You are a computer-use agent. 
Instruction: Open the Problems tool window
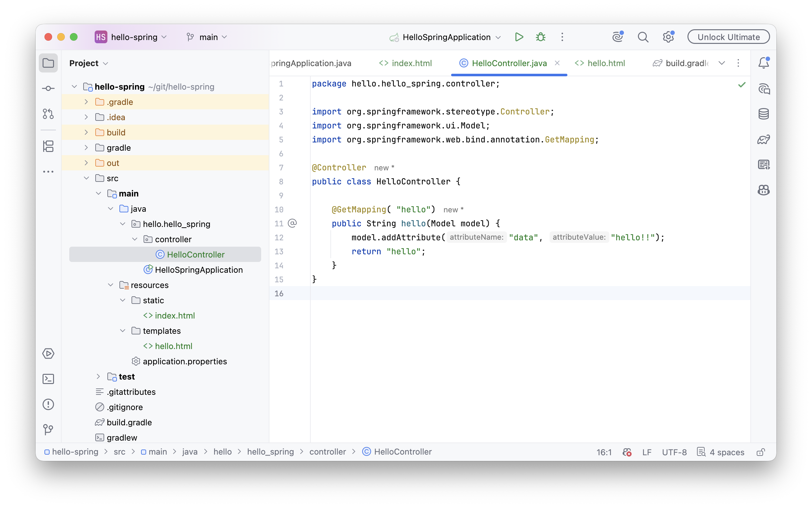(48, 404)
